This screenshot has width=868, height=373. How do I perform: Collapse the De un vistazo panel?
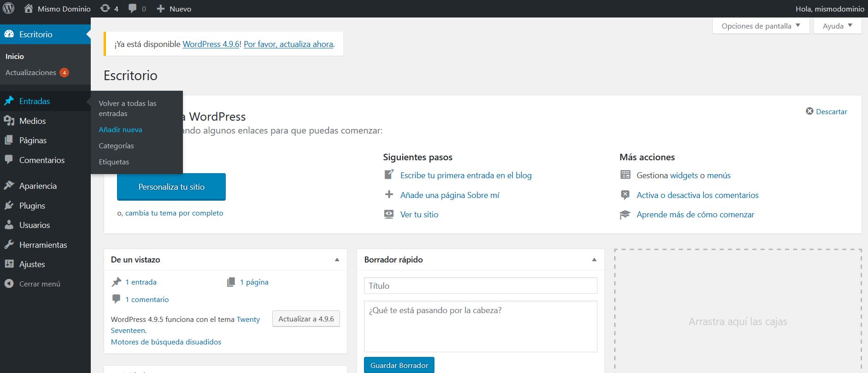(x=337, y=260)
